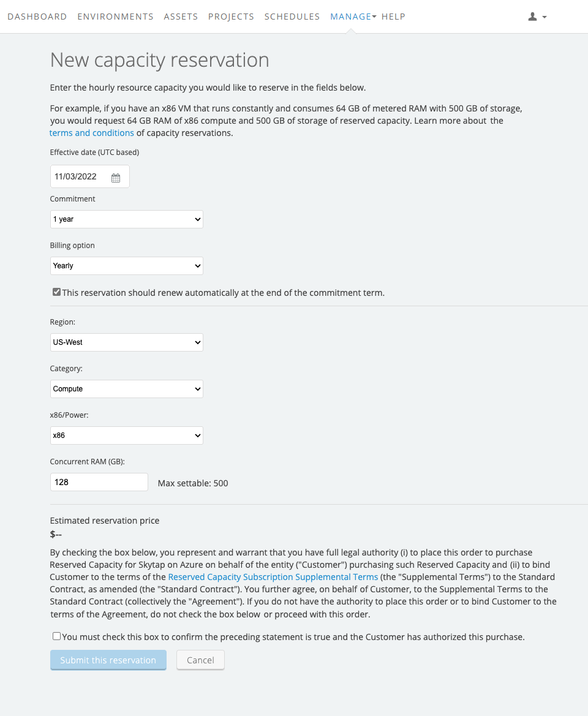588x716 pixels.
Task: Open the HELP menu item
Action: (x=394, y=17)
